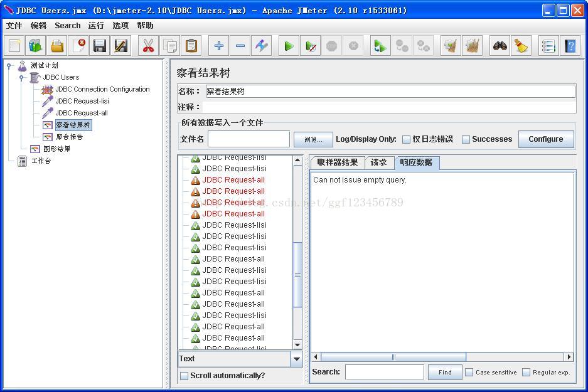Open the Text renderer dropdown
Screen dimensions: 588x392
pos(297,359)
